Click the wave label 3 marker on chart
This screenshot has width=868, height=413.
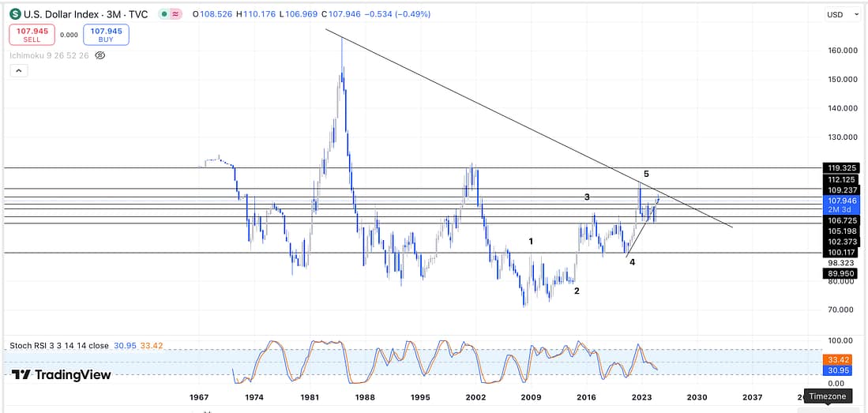click(587, 197)
